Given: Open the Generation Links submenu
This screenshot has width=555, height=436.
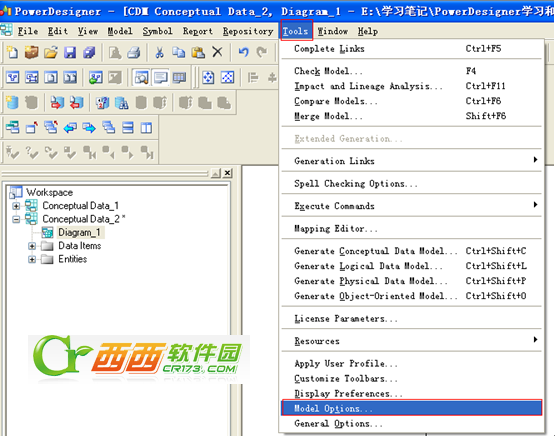Looking at the screenshot, I should point(411,161).
